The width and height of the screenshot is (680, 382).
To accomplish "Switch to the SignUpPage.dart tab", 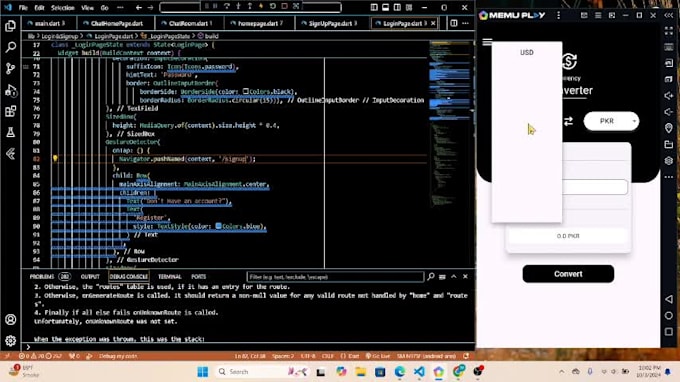I will pos(332,23).
